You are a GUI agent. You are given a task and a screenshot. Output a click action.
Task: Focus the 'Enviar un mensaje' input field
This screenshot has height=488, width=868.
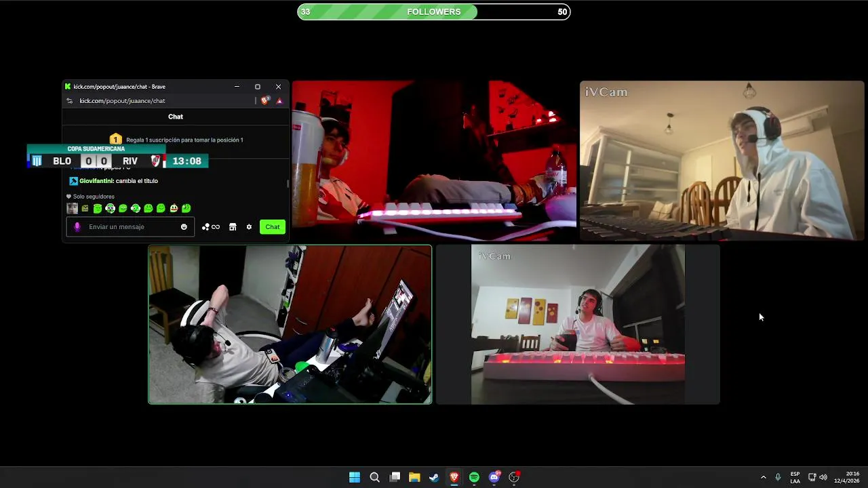point(130,227)
